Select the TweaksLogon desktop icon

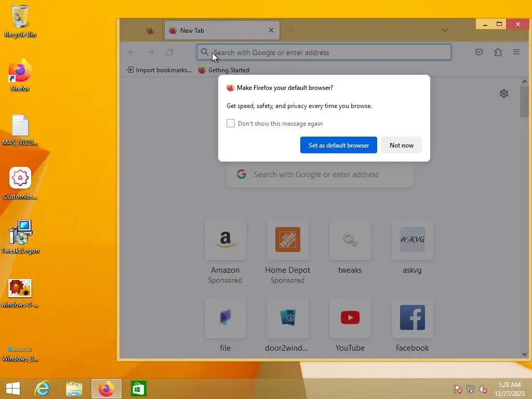tap(20, 237)
